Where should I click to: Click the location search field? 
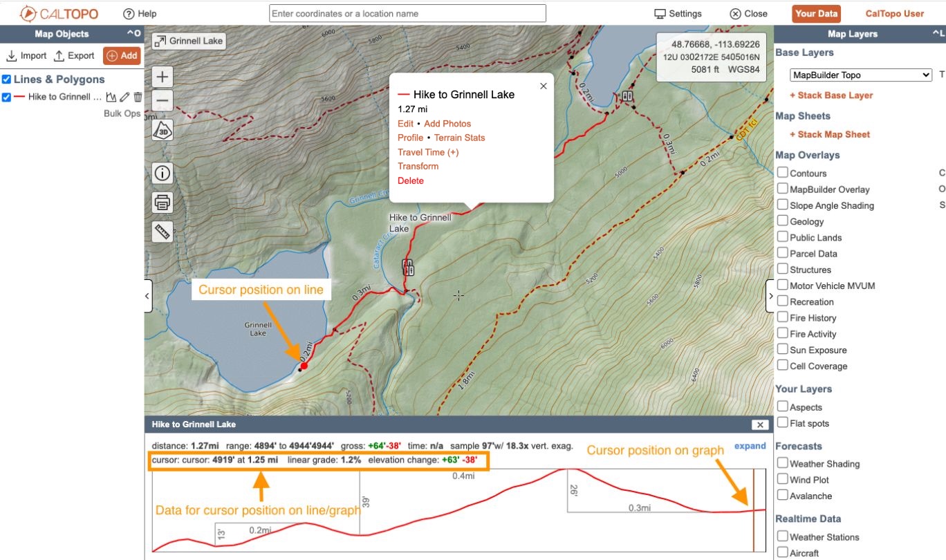point(407,12)
